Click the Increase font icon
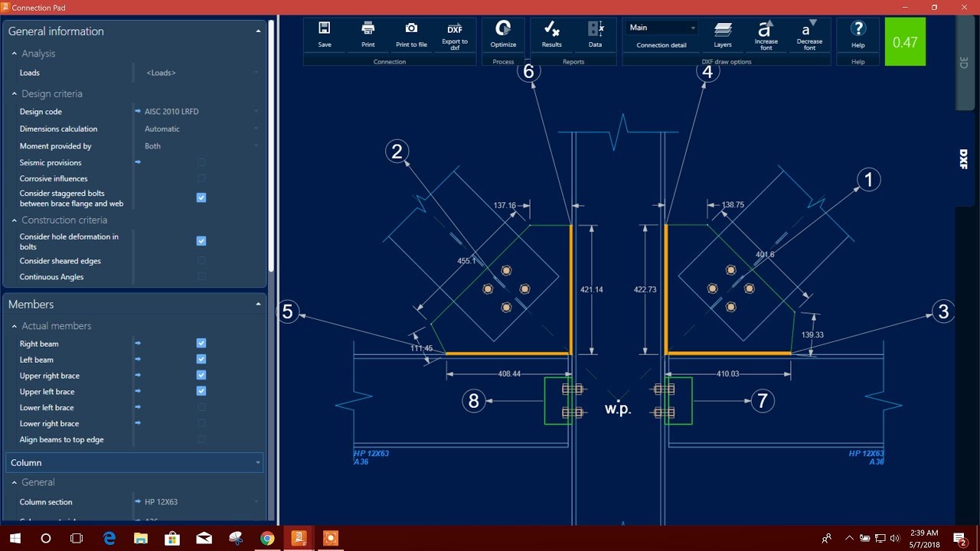Viewport: 980px width, 551px height. pos(766,31)
